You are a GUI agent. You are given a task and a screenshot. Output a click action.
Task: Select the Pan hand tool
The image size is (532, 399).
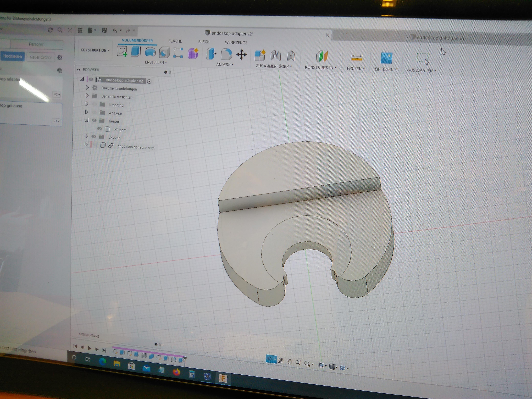[x=289, y=361]
